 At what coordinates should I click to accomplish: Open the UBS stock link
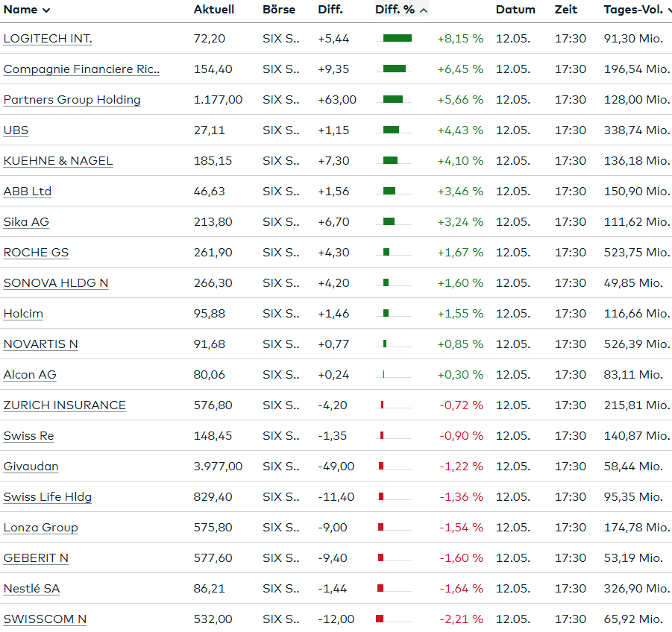click(16, 130)
